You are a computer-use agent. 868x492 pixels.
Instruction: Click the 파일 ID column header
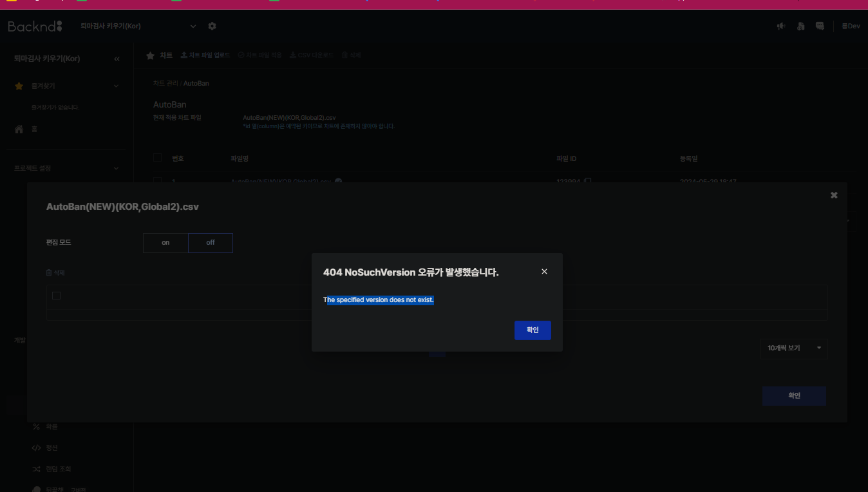[567, 158]
